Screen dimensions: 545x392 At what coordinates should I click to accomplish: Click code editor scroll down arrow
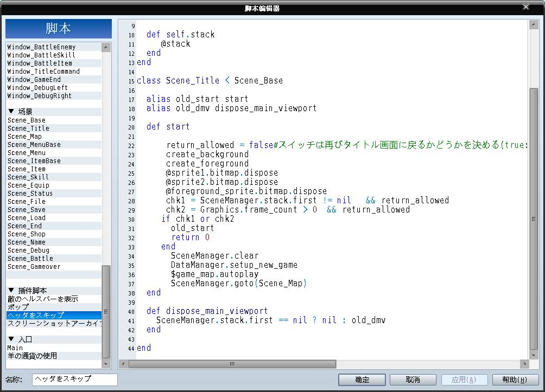point(534,355)
